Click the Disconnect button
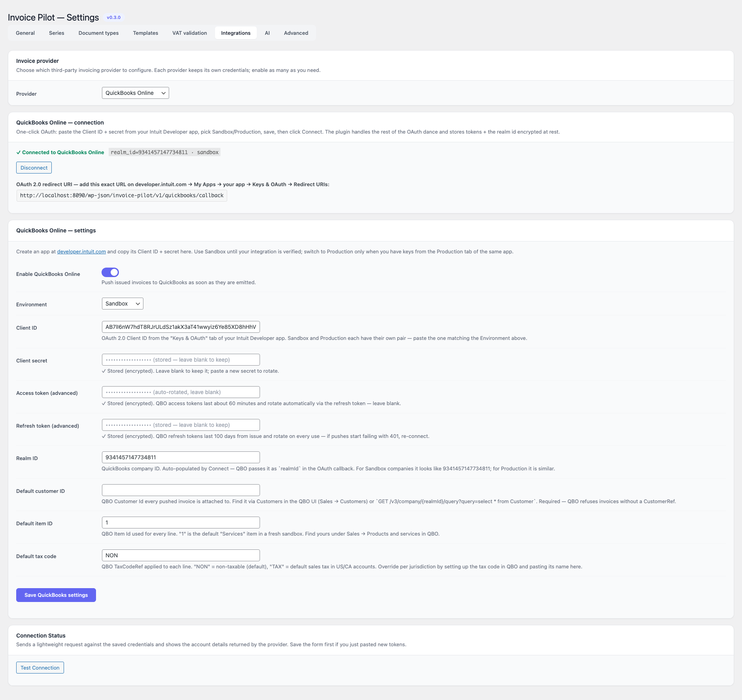 pos(34,168)
